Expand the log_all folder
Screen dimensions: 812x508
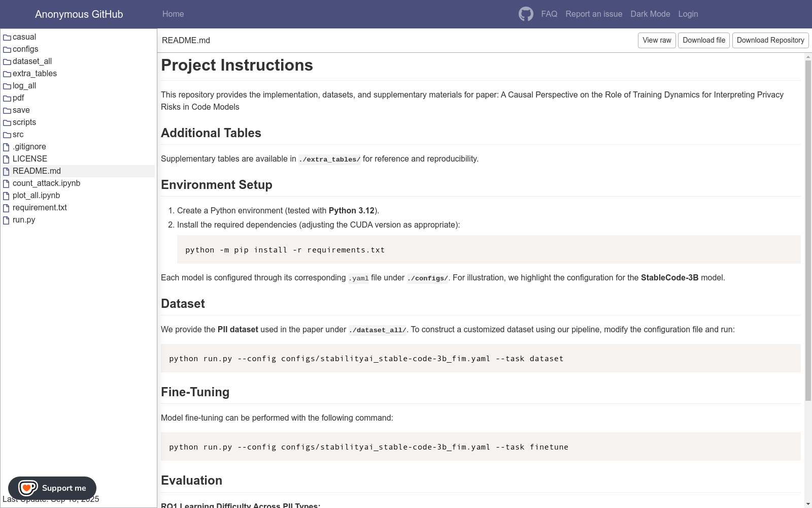pos(24,85)
